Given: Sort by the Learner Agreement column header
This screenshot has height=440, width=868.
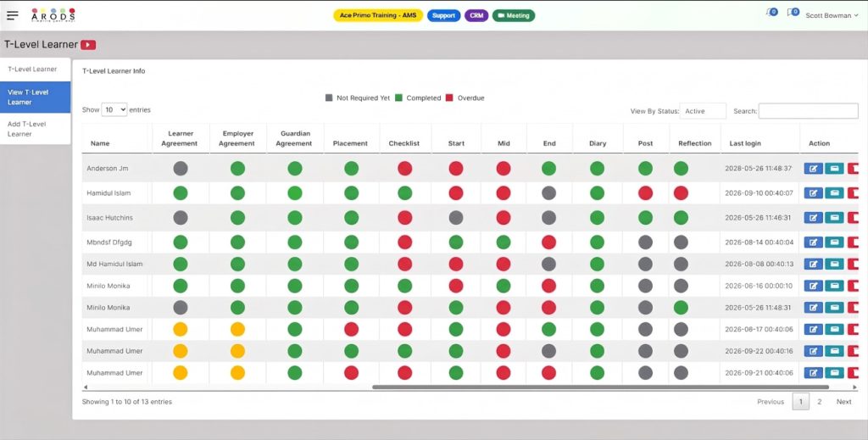Looking at the screenshot, I should [x=181, y=138].
